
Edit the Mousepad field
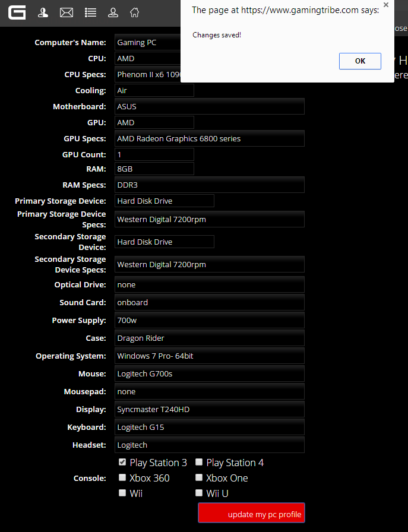(x=210, y=391)
